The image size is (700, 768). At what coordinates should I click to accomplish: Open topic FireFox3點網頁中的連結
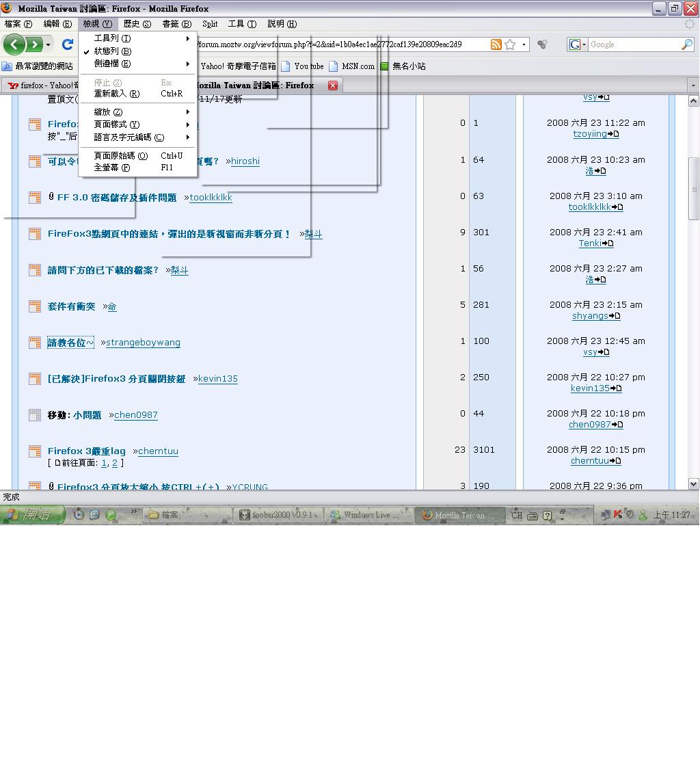tap(168, 234)
